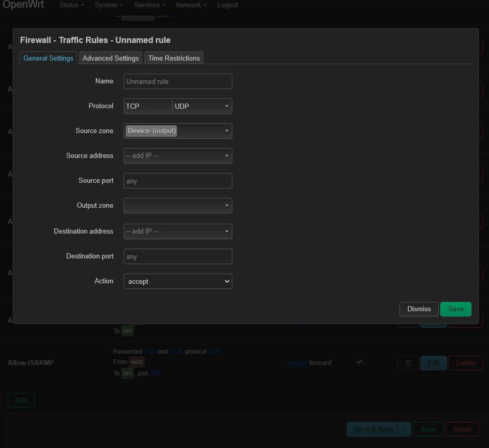The height and width of the screenshot is (448, 489).
Task: Open the System menu
Action: 109,5
